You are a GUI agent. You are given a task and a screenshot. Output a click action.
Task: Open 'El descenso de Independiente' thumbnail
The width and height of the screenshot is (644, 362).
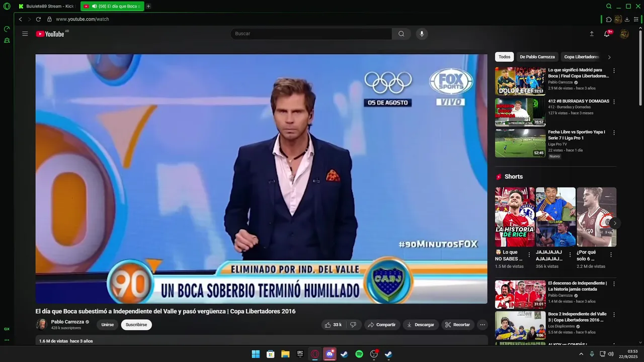click(520, 294)
